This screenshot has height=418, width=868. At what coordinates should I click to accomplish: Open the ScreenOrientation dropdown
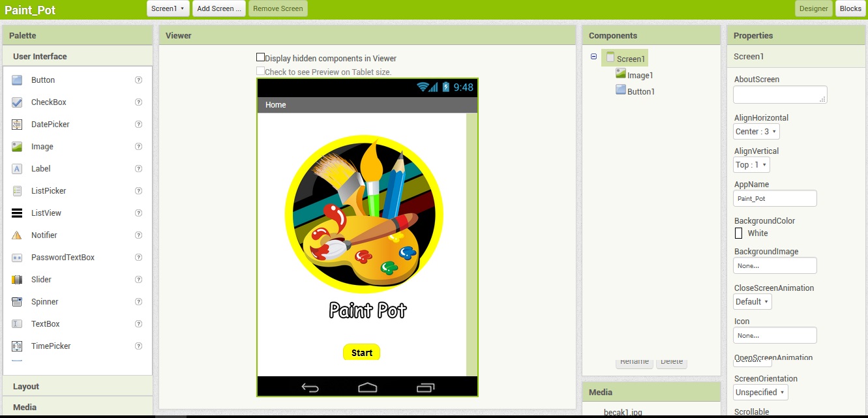[x=760, y=392]
